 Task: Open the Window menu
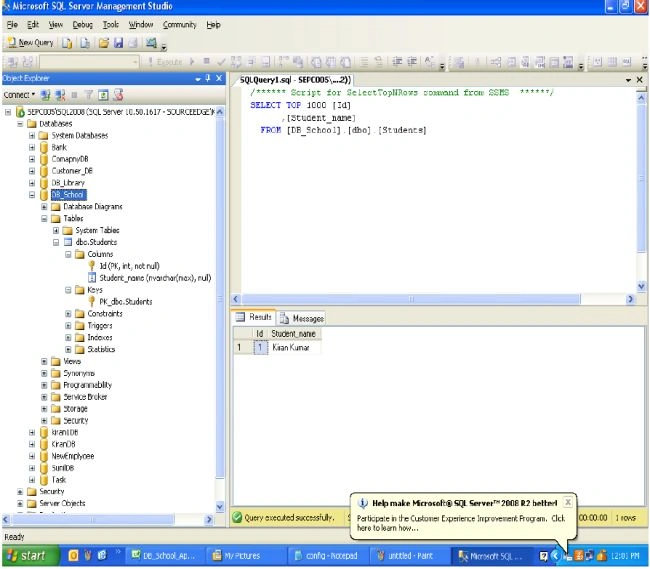[x=141, y=25]
